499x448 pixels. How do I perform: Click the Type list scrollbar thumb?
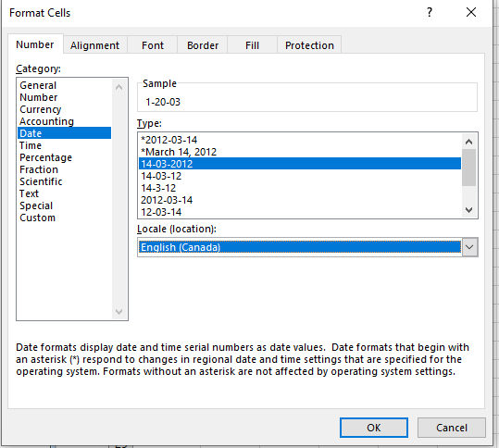pos(468,168)
